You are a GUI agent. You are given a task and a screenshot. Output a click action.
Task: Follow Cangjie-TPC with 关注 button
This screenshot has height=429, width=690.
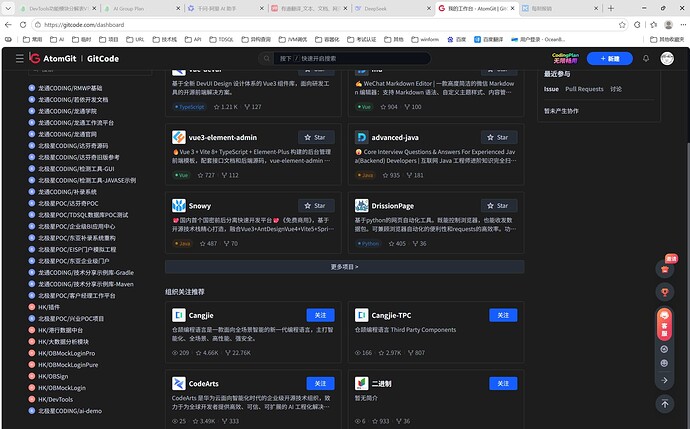coord(503,315)
